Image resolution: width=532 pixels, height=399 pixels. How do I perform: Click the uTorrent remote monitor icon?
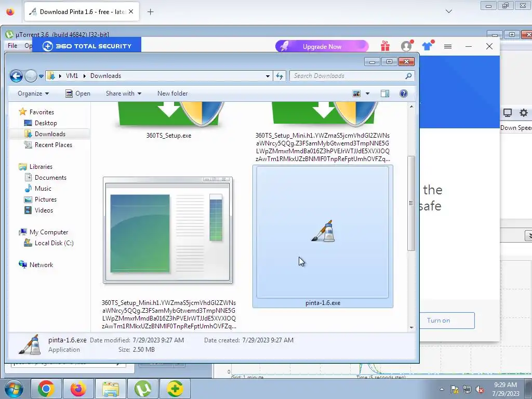(507, 113)
